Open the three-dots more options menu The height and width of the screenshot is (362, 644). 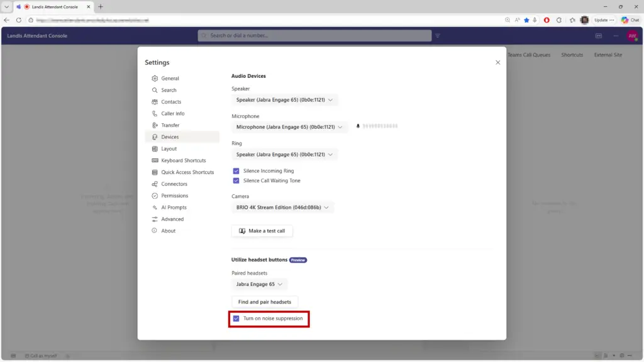616,36
